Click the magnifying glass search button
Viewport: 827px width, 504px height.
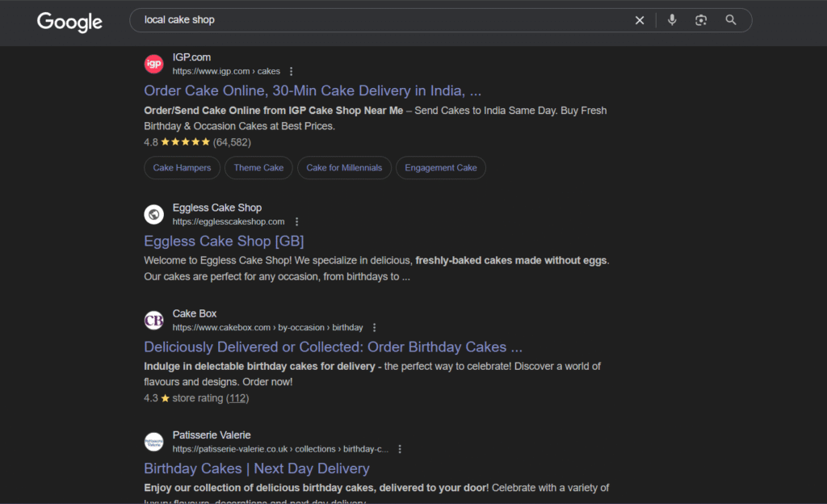point(730,20)
